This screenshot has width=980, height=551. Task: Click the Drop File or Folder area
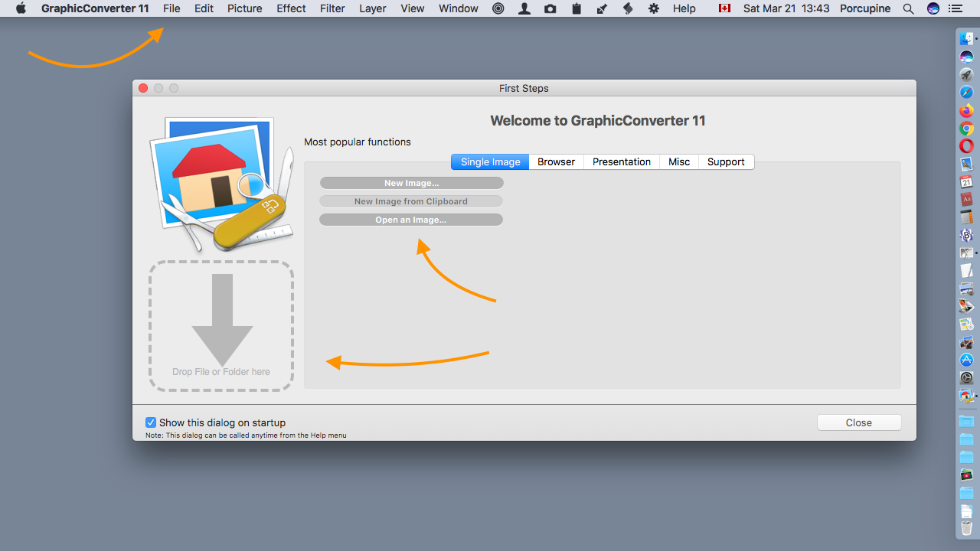click(221, 326)
